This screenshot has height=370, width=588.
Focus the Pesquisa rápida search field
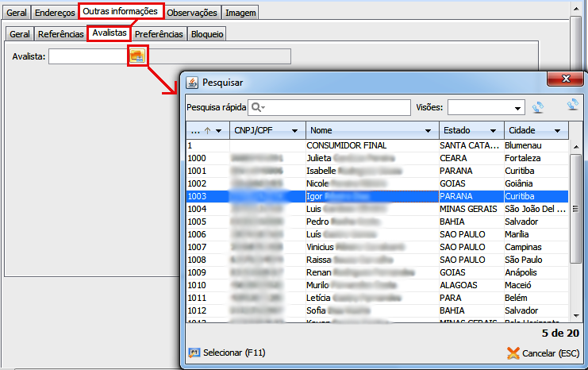[329, 107]
